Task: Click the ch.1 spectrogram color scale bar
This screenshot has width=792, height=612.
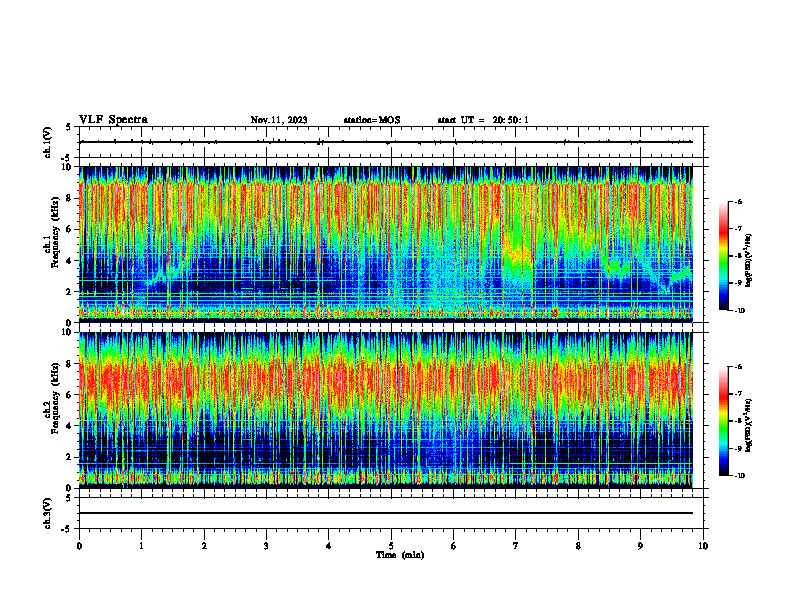Action: pos(723,256)
